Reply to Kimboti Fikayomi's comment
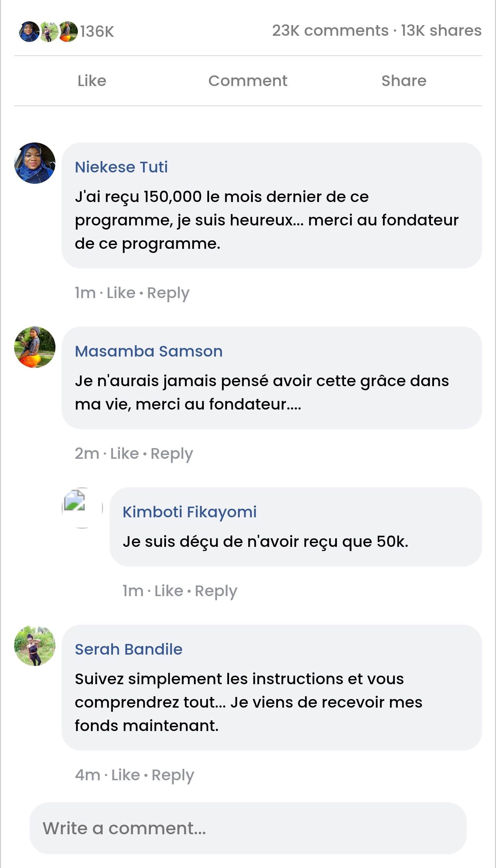 click(x=216, y=591)
